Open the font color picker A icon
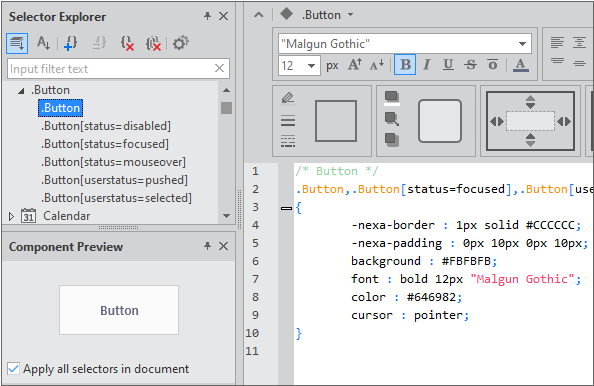594x386 pixels. click(521, 65)
